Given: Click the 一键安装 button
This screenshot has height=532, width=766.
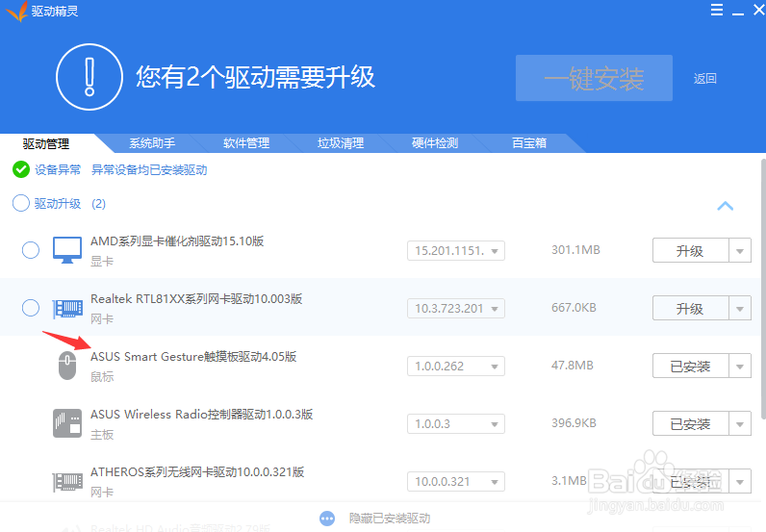Looking at the screenshot, I should coord(594,78).
